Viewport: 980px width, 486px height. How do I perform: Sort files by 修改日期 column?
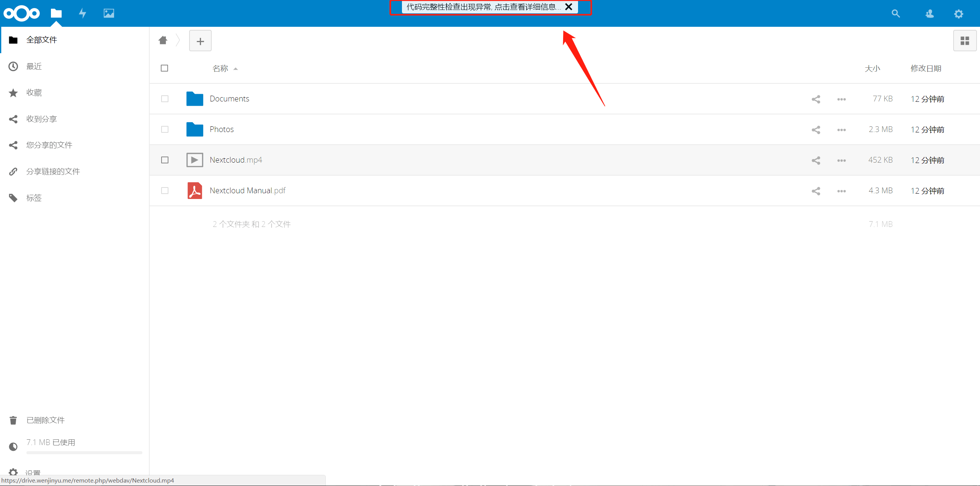926,68
